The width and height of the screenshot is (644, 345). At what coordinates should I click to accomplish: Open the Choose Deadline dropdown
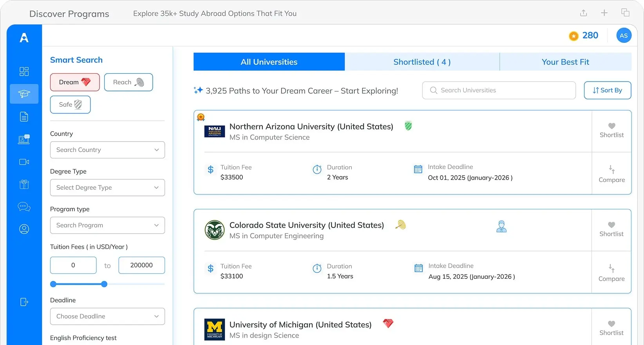click(107, 316)
